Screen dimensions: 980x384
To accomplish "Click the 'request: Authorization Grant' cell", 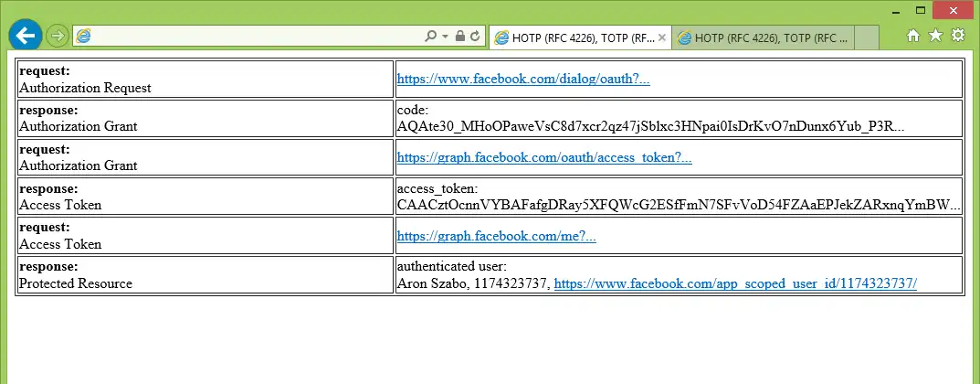I will 205,157.
